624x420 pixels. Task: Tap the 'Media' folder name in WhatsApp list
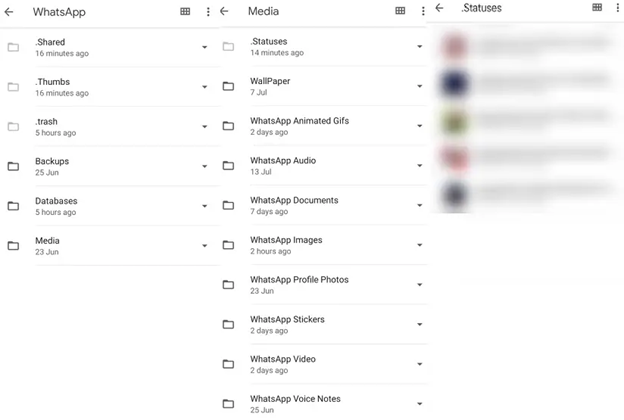[47, 241]
